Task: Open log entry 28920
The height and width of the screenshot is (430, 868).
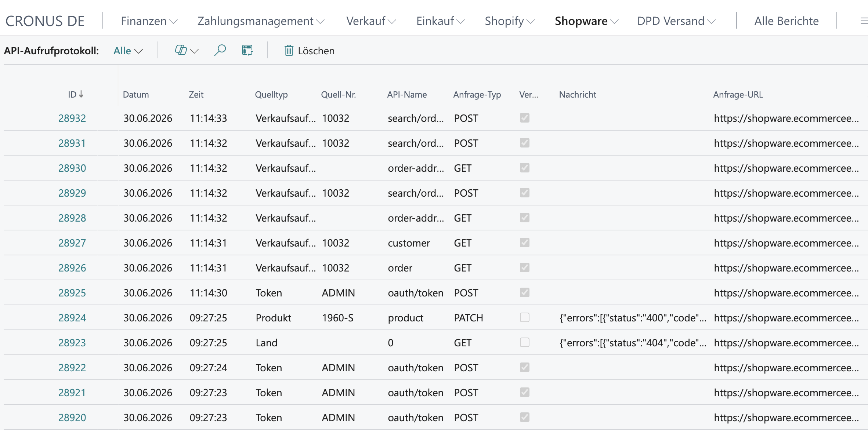Action: click(x=72, y=418)
